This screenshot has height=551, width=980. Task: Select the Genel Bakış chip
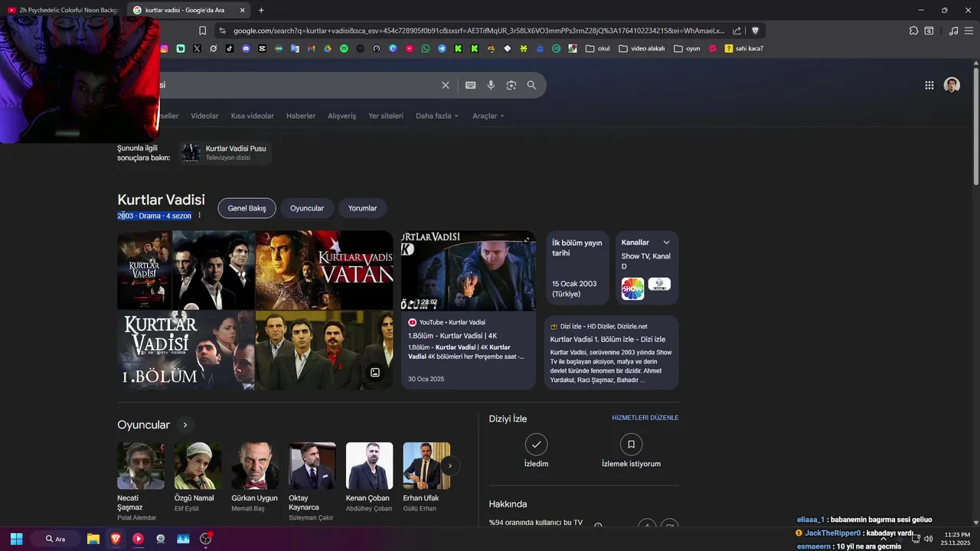click(x=247, y=208)
